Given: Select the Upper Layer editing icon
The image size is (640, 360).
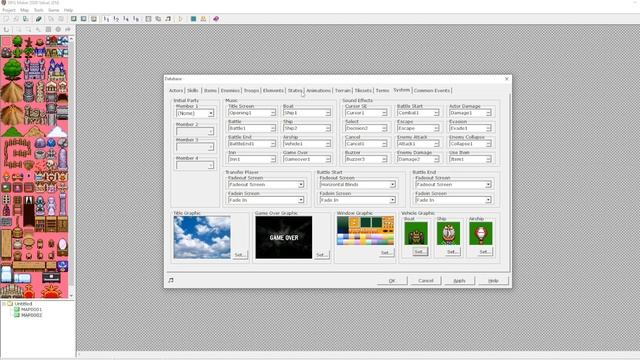Looking at the screenshot, I should tap(84, 19).
